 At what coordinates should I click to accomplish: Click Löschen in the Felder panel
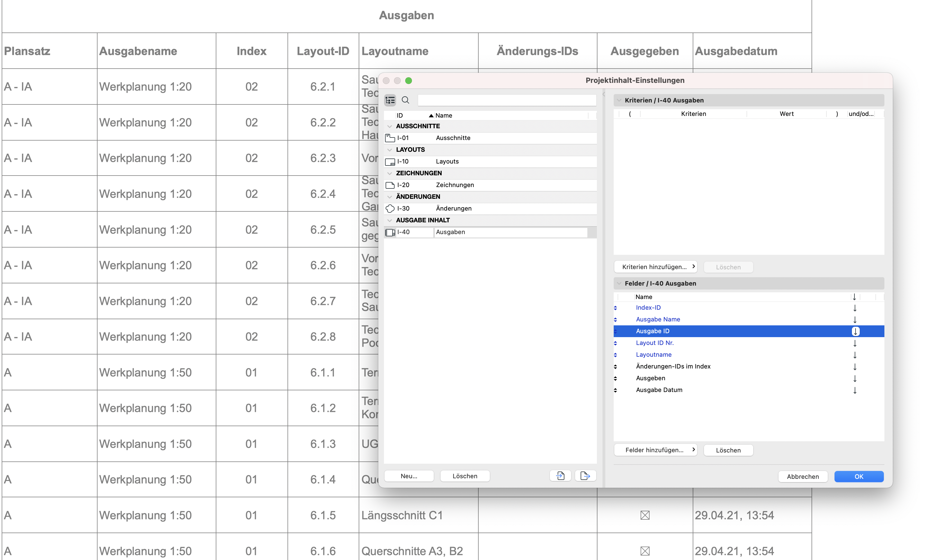click(x=728, y=450)
